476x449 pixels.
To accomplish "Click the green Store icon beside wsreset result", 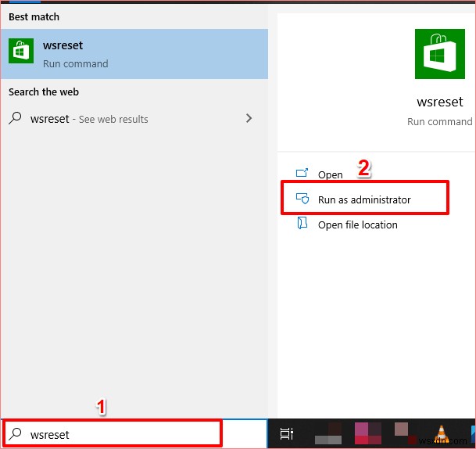I will click(21, 51).
